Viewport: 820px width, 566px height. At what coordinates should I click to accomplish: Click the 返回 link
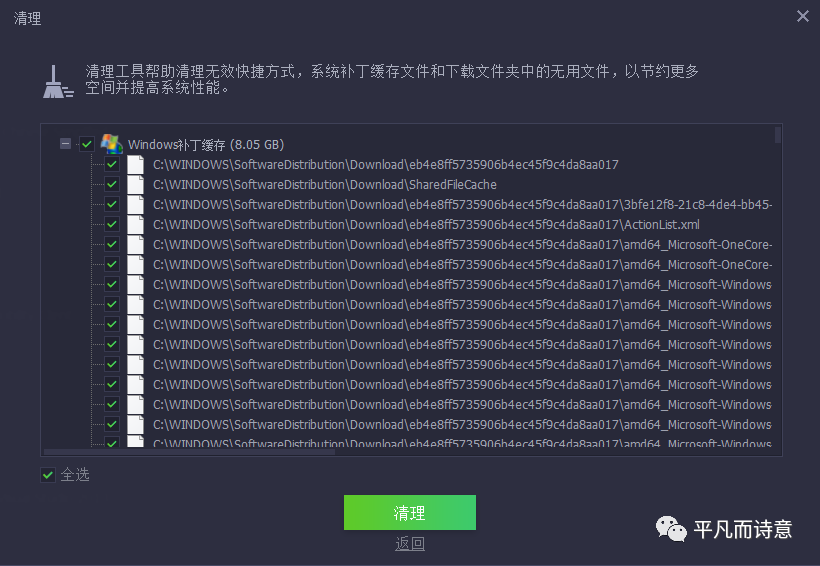pos(410,544)
